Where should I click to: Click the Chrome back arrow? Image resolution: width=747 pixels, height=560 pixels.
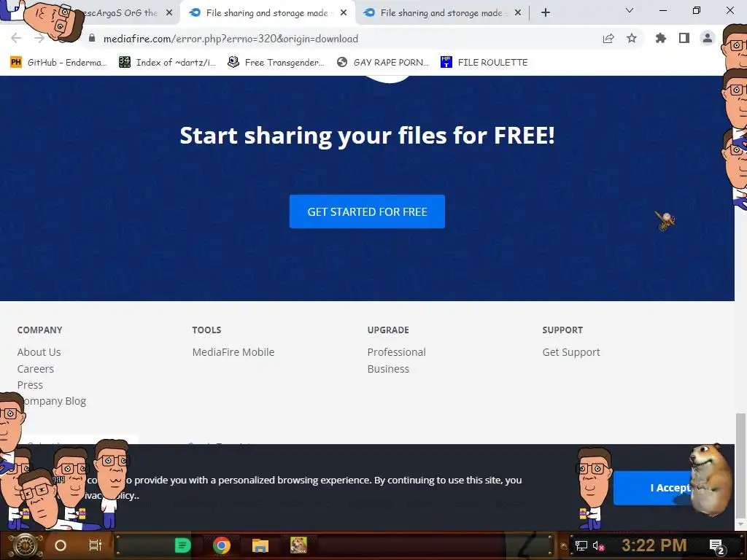(16, 38)
